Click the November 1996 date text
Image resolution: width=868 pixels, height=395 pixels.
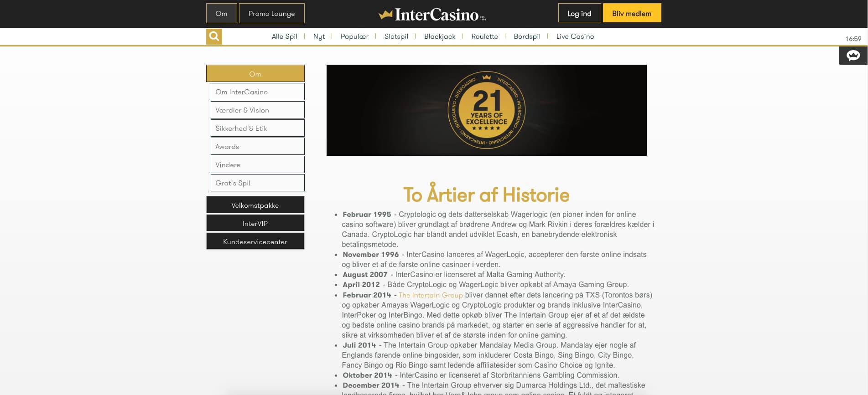coord(370,254)
